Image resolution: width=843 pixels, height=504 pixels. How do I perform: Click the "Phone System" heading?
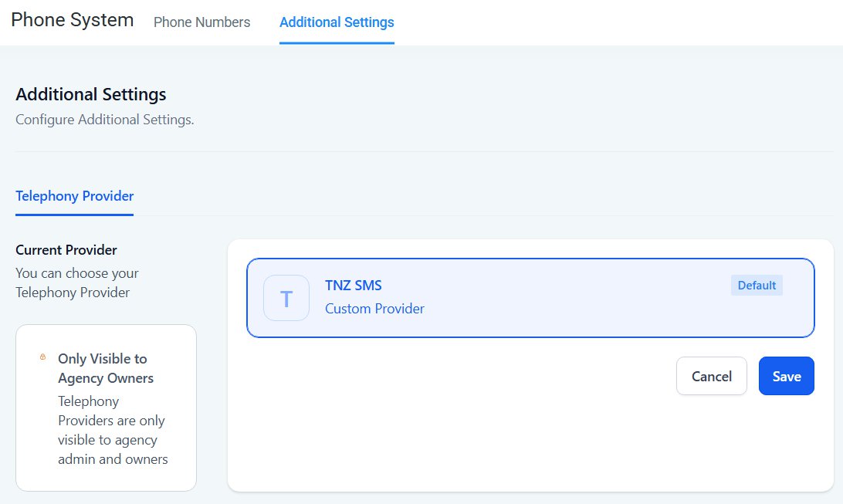click(x=70, y=20)
